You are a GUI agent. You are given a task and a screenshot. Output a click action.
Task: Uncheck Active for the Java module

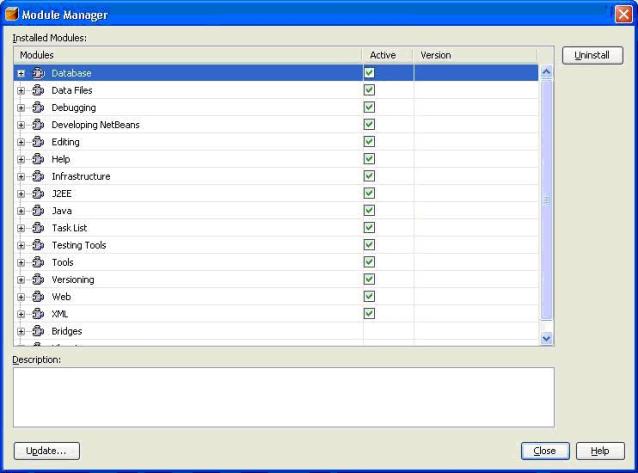[x=369, y=211]
